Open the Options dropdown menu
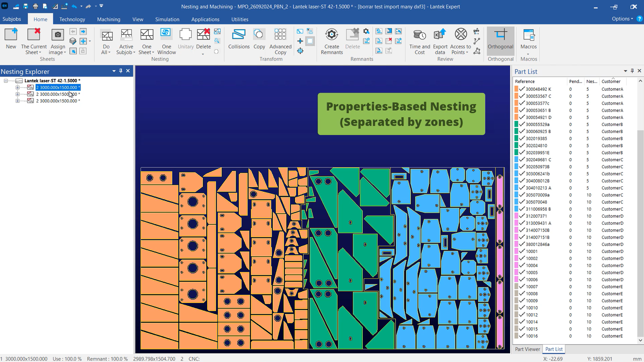 point(622,19)
